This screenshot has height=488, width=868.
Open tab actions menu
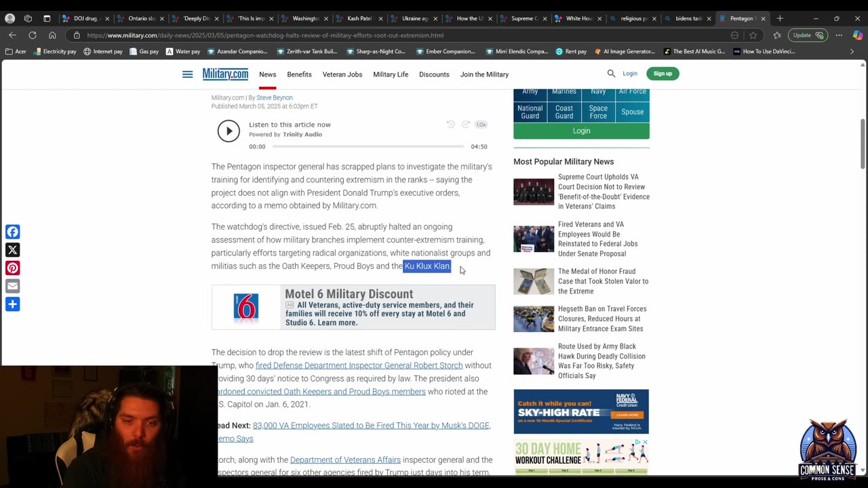click(47, 18)
